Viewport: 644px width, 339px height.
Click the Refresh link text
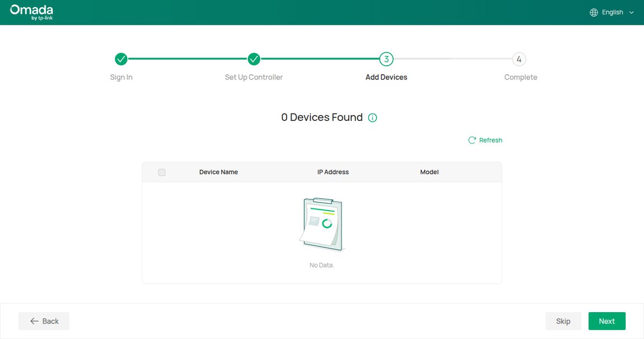pyautogui.click(x=491, y=140)
